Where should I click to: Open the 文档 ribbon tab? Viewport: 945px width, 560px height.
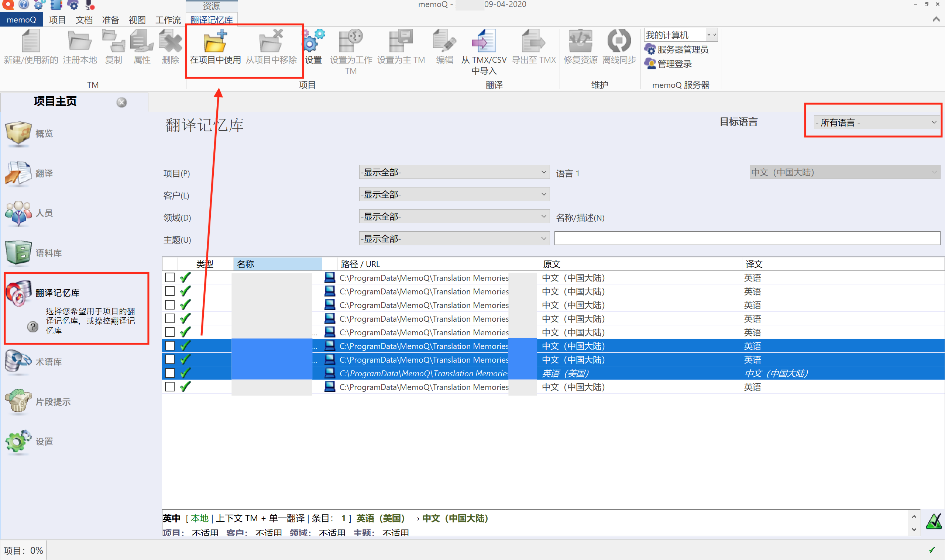tap(84, 20)
